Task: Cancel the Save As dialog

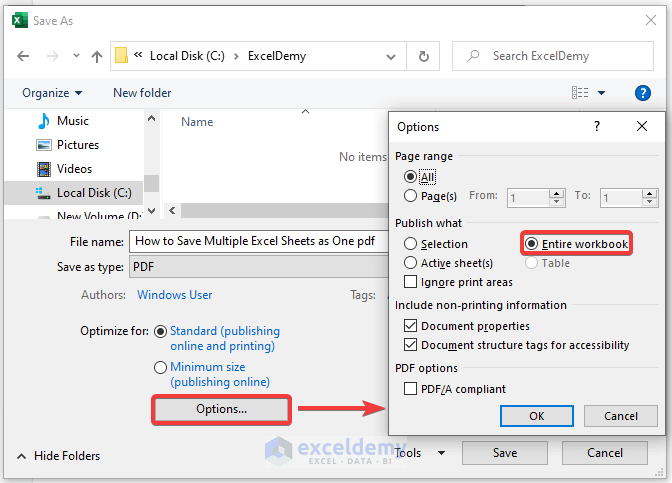Action: point(605,453)
